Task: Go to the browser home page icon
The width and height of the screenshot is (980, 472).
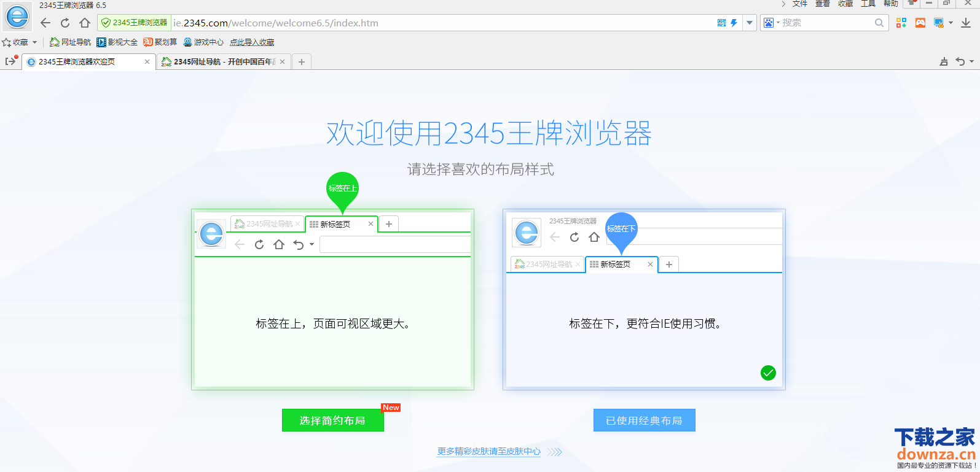Action: pyautogui.click(x=85, y=23)
